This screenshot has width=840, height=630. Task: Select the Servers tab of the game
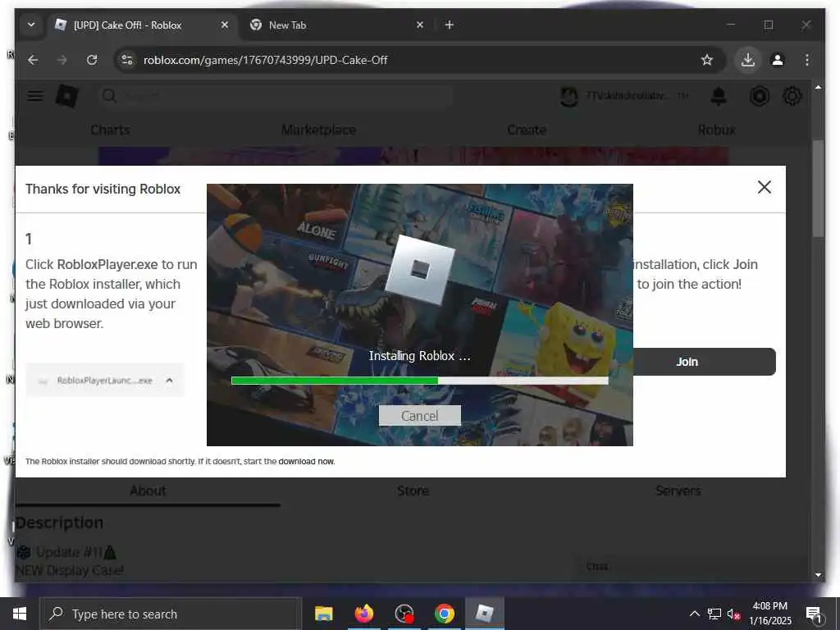coord(678,491)
